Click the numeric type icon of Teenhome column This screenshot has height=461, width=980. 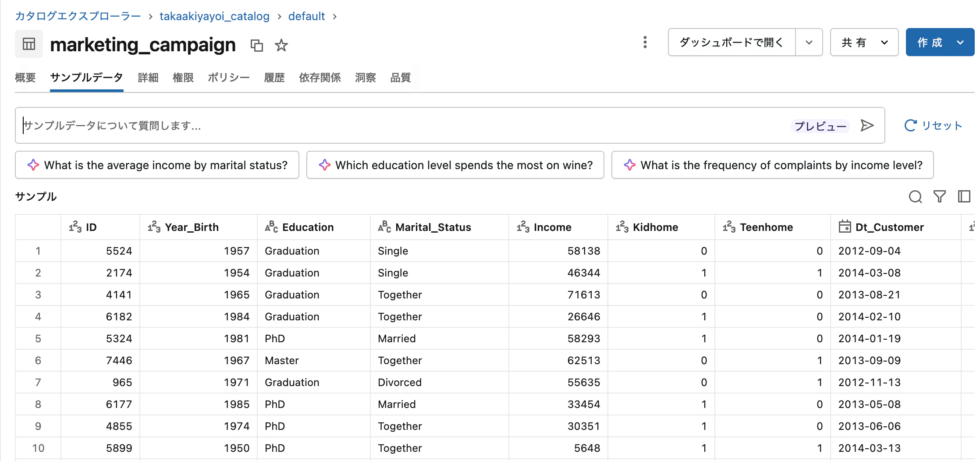[x=729, y=227]
